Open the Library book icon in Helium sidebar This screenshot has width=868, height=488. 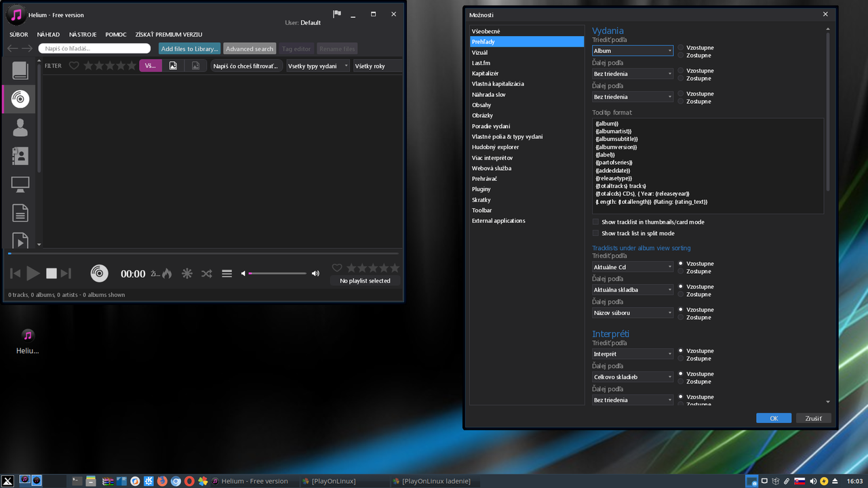point(20,70)
